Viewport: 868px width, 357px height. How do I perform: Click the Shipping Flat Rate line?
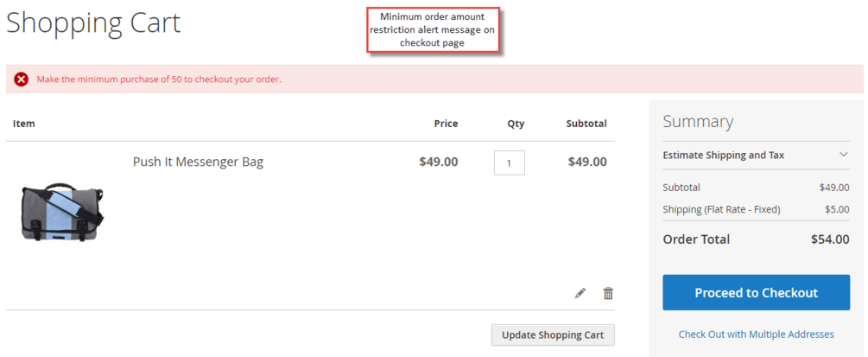click(x=721, y=209)
